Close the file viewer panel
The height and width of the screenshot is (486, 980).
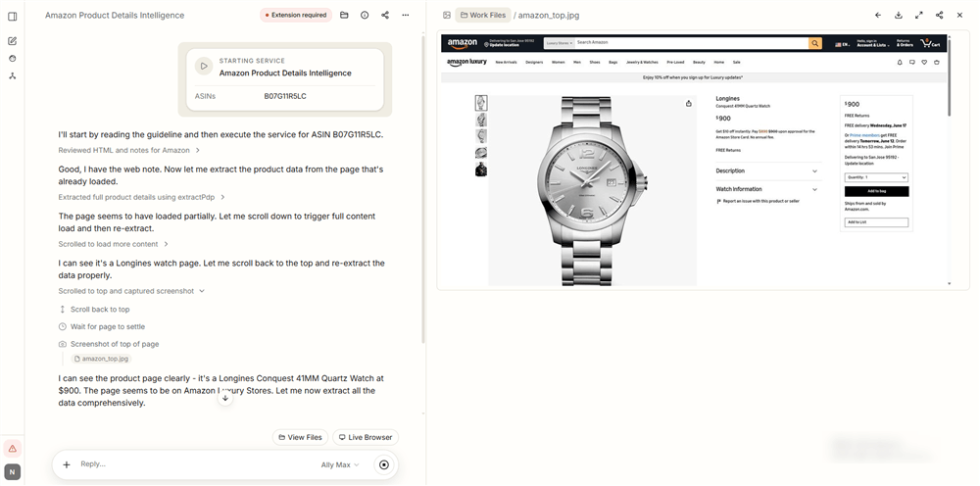960,15
